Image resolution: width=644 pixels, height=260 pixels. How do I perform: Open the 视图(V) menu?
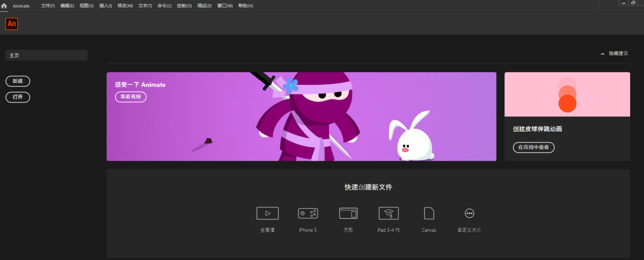(86, 6)
